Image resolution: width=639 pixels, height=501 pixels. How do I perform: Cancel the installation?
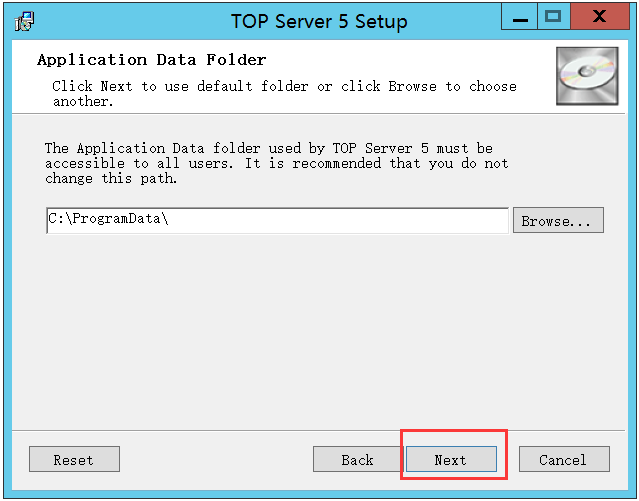pyautogui.click(x=563, y=460)
